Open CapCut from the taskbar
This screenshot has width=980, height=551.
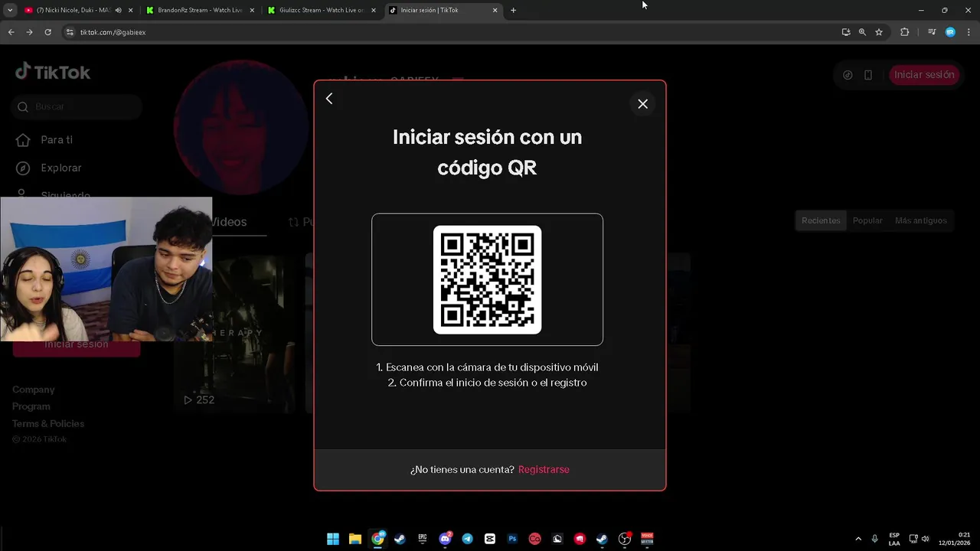[490, 539]
